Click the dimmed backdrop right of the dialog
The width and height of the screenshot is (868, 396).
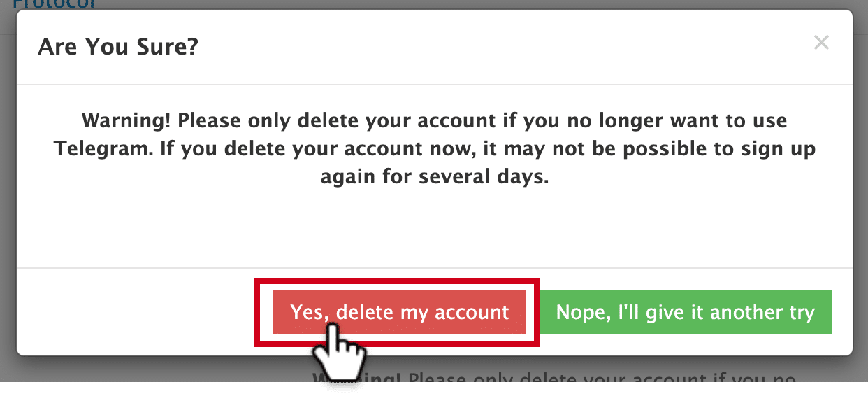coord(860,196)
